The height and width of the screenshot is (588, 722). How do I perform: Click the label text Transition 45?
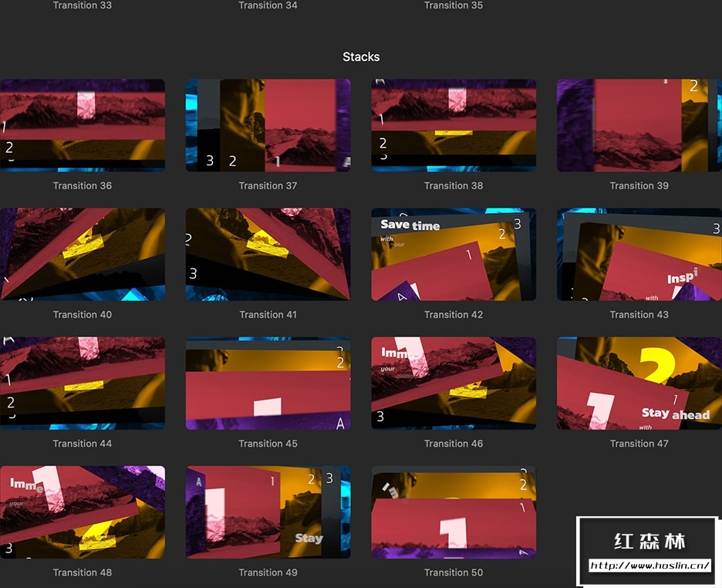(268, 444)
